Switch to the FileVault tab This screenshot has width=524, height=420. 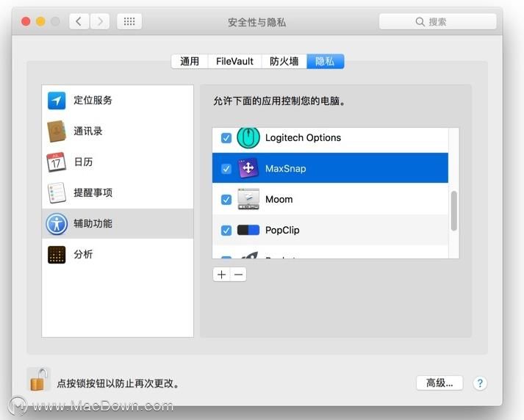pyautogui.click(x=234, y=62)
